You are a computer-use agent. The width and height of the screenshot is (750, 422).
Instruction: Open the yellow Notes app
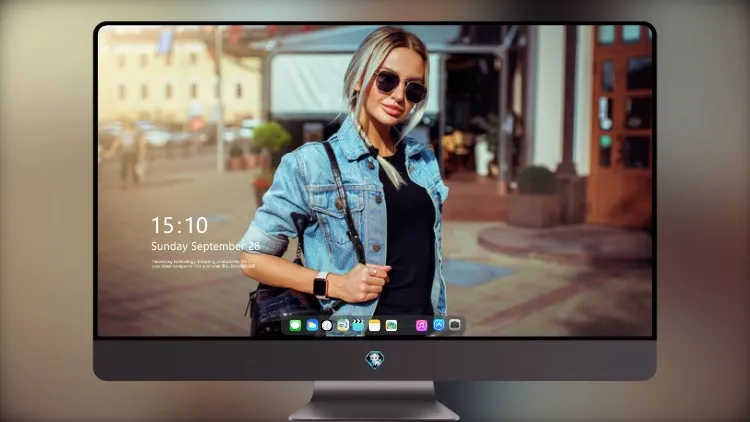[x=375, y=325]
